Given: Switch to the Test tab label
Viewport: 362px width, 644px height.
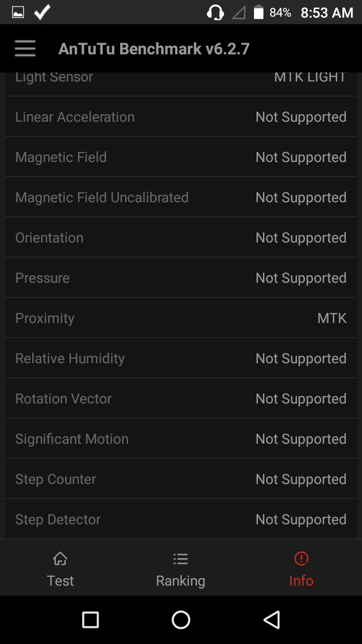Looking at the screenshot, I should (x=60, y=581).
